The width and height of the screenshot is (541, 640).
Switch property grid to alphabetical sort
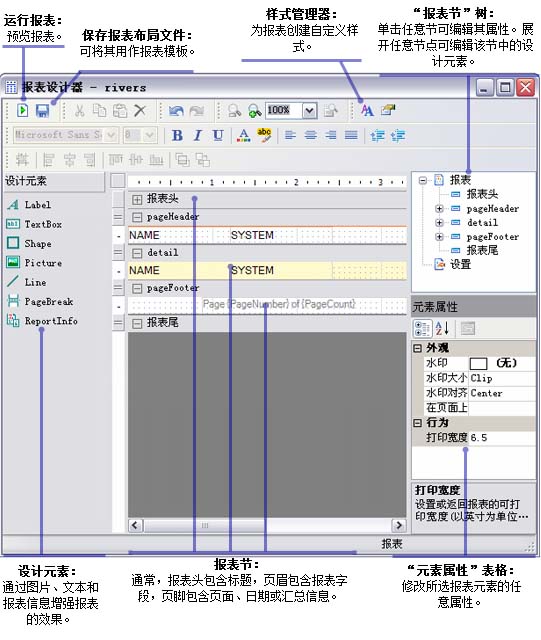pyautogui.click(x=442, y=328)
